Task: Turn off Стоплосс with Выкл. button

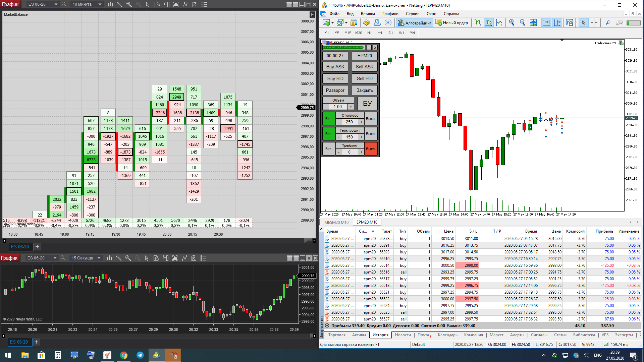Action: [x=370, y=119]
